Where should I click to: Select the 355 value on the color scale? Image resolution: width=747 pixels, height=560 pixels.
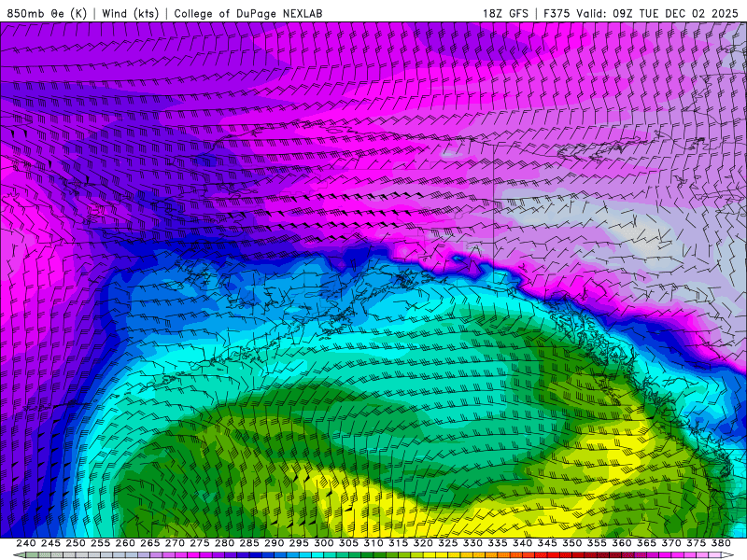click(x=597, y=543)
